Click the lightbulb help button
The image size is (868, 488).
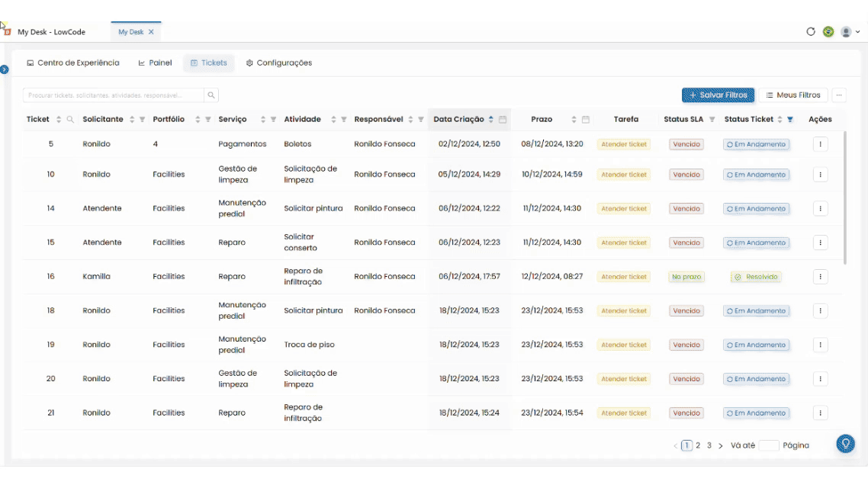(x=845, y=444)
